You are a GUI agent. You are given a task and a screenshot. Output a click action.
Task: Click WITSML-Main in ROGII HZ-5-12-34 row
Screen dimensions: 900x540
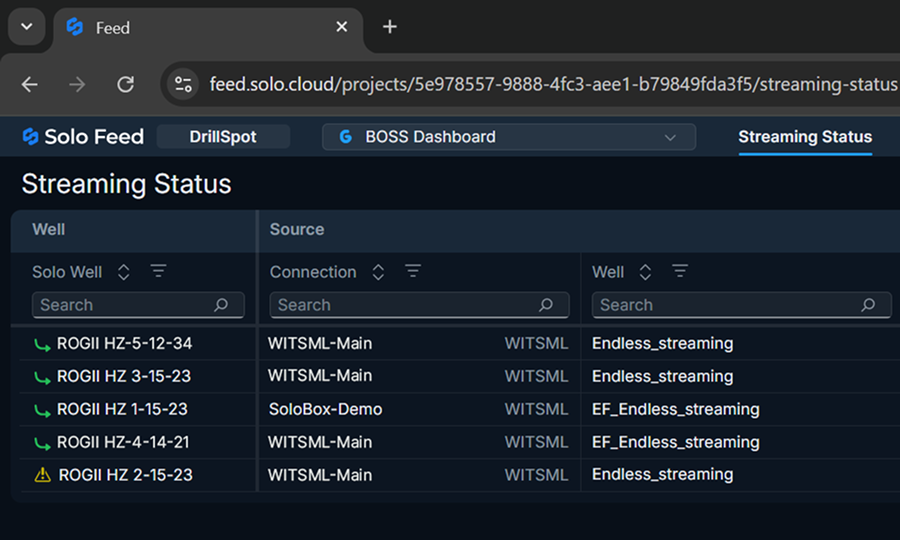tap(320, 343)
